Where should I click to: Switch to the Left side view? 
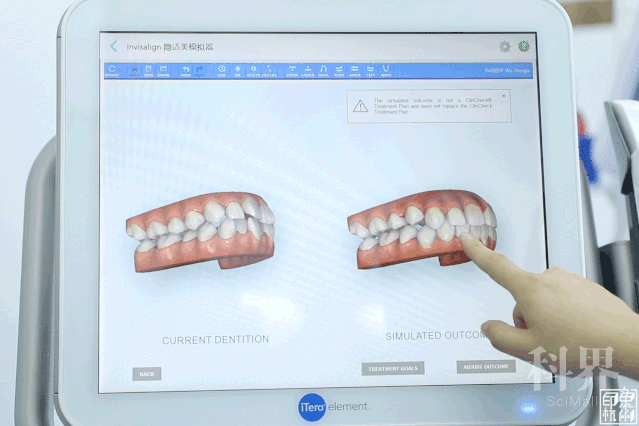[x=370, y=71]
